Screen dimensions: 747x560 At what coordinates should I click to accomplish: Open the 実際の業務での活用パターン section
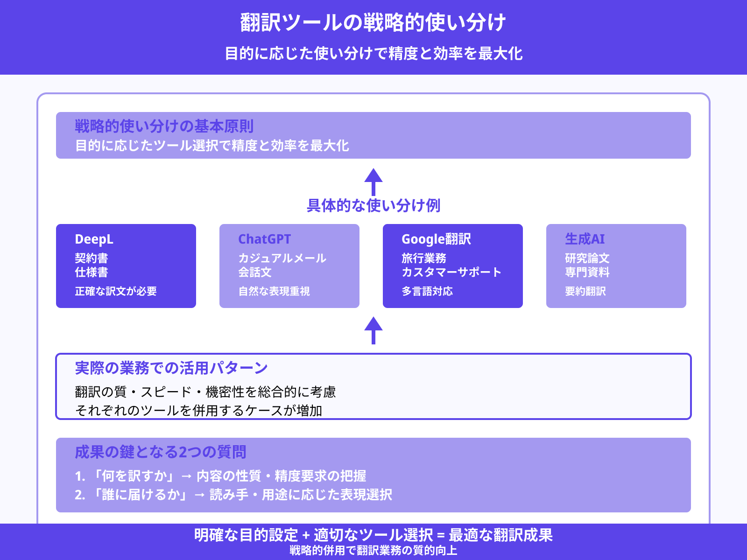coord(373,387)
